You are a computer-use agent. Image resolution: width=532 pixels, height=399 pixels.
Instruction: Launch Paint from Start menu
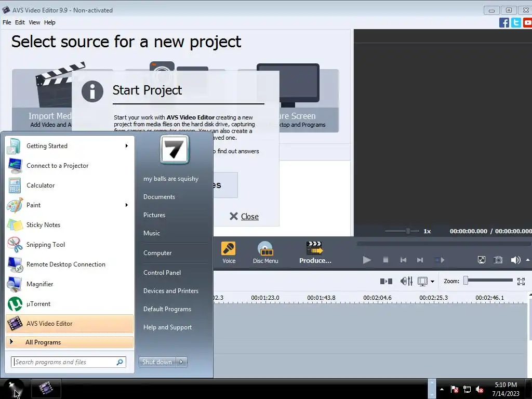(70, 205)
